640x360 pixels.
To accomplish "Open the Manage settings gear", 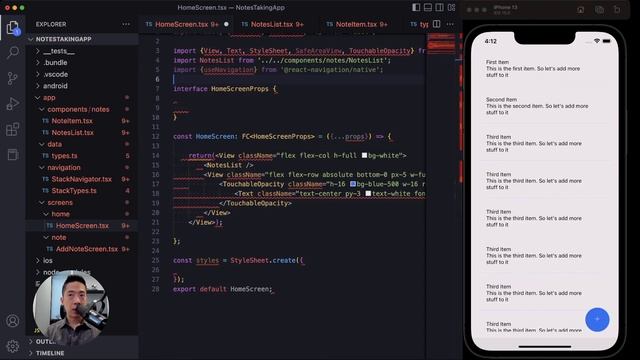I will [13, 346].
